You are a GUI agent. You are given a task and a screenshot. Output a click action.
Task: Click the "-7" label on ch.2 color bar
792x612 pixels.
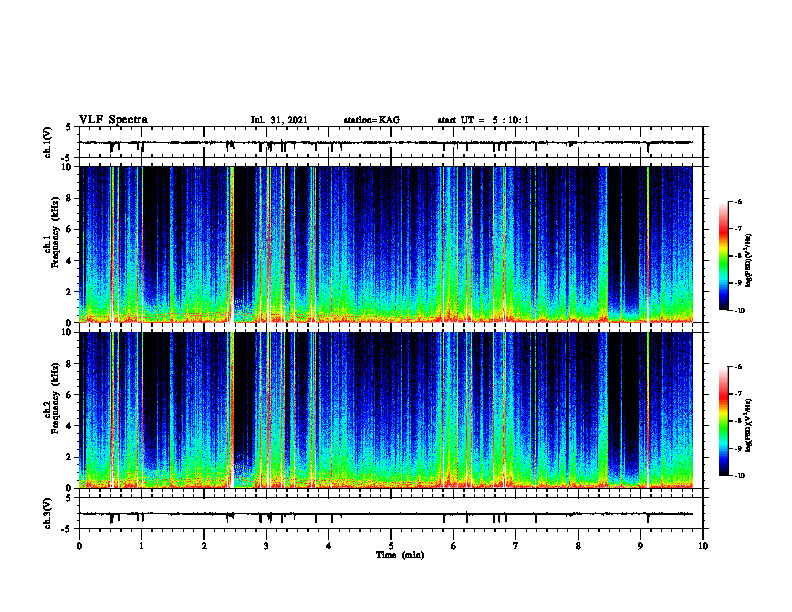(738, 394)
